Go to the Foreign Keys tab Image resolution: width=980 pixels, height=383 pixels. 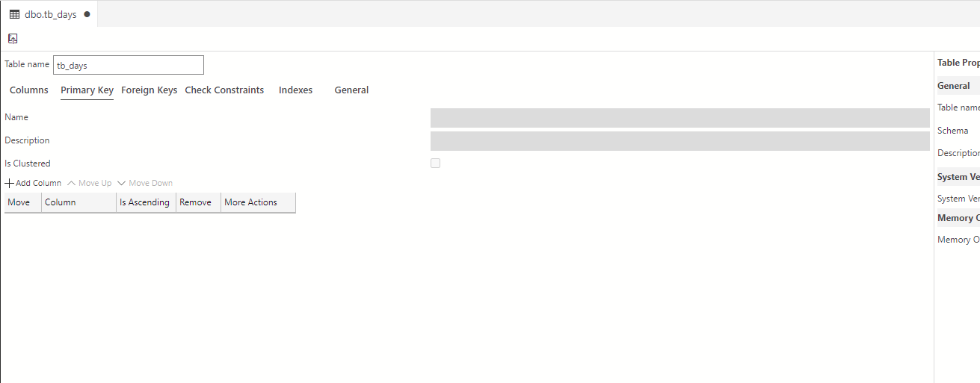(x=150, y=90)
